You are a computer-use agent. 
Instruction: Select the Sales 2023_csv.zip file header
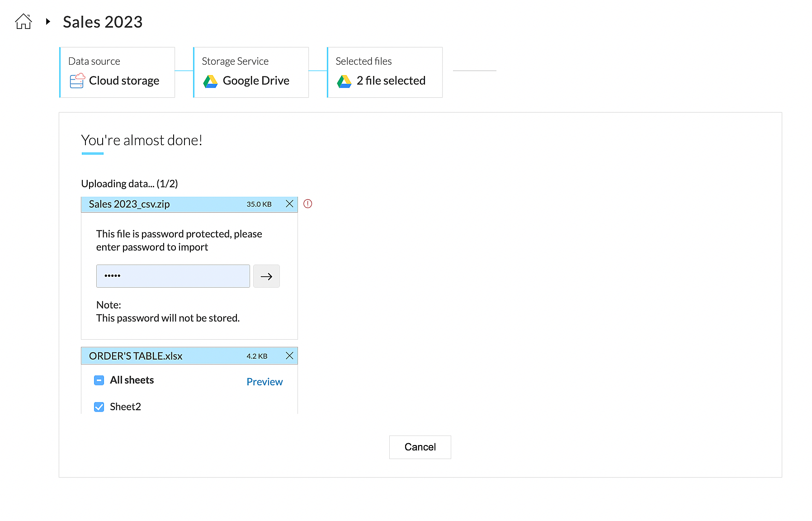coord(163,204)
